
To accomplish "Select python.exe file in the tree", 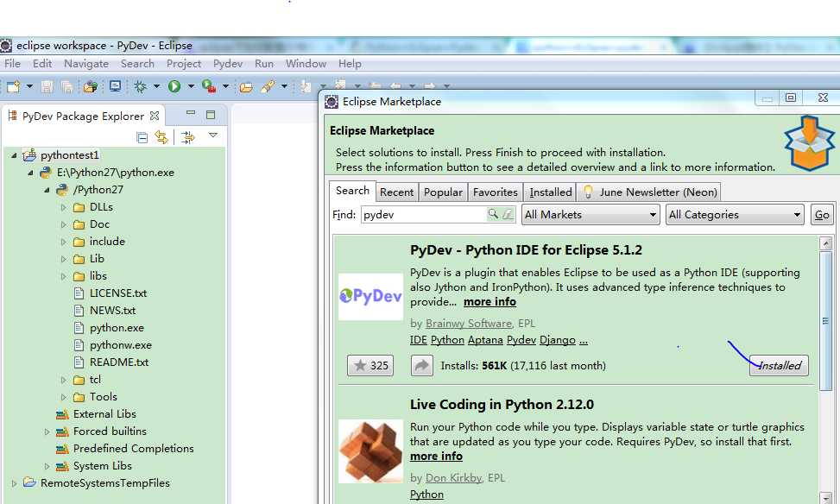I will (117, 328).
